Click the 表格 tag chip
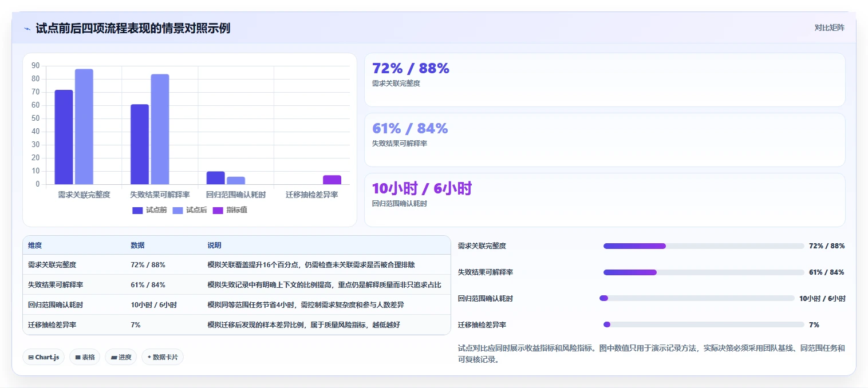 pyautogui.click(x=85, y=357)
